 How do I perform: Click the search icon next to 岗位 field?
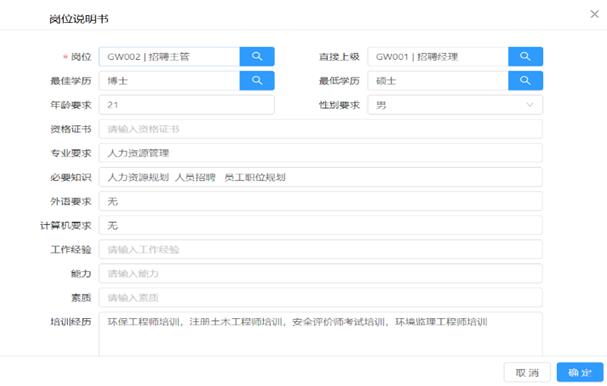[257, 57]
